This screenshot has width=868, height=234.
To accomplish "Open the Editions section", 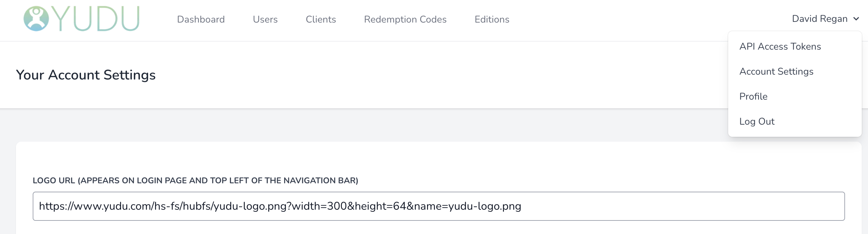I will coord(491,19).
